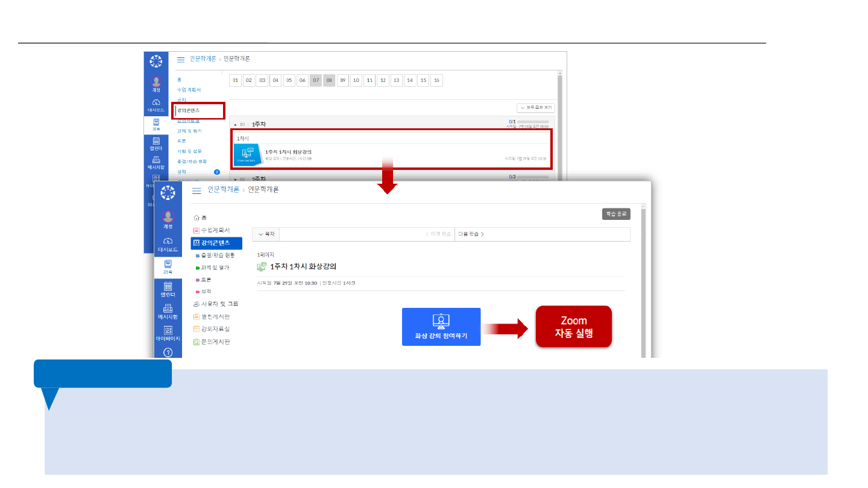Open 강의자료실 with the yellow icon
Viewport: 868px width, 488px height.
(x=196, y=329)
